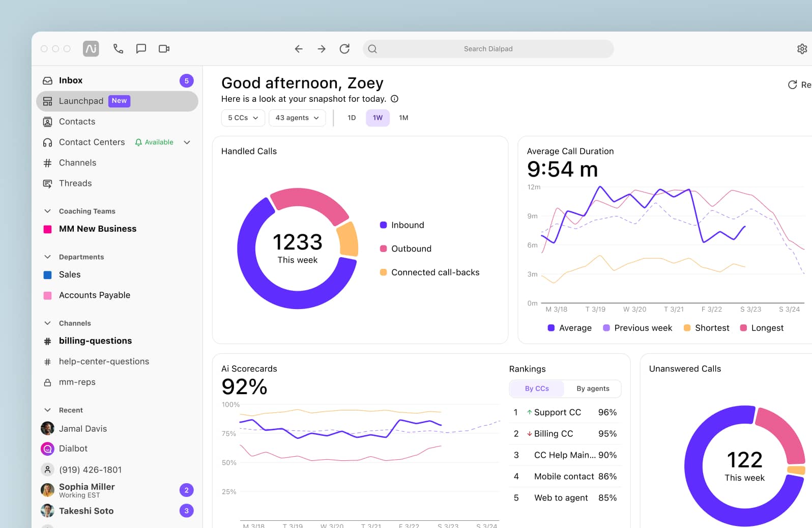Click the Search Dialpad input field
The image size is (812, 528).
click(x=488, y=49)
